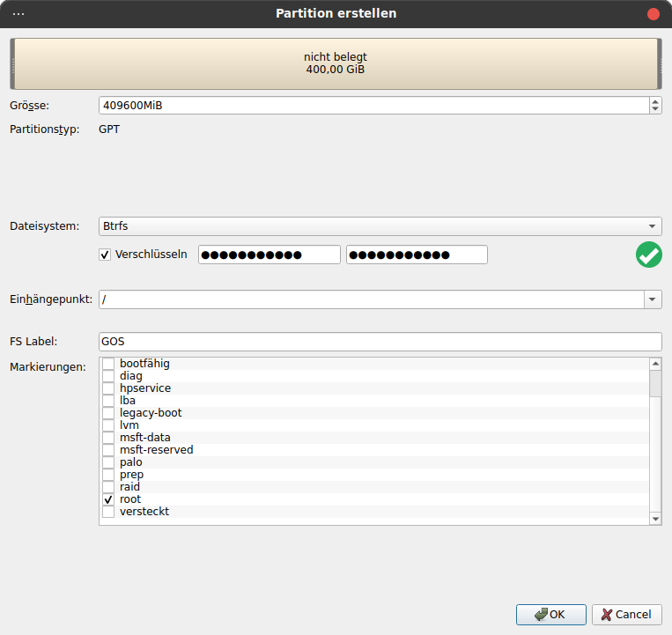
Task: Click the green password match checkmark icon
Action: pyautogui.click(x=648, y=255)
